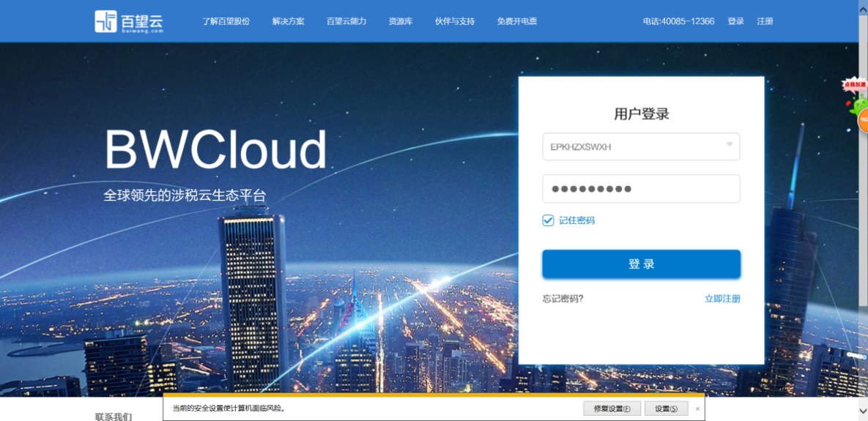868x421 pixels.
Task: Click the 设置 button in warning bar
Action: click(667, 409)
